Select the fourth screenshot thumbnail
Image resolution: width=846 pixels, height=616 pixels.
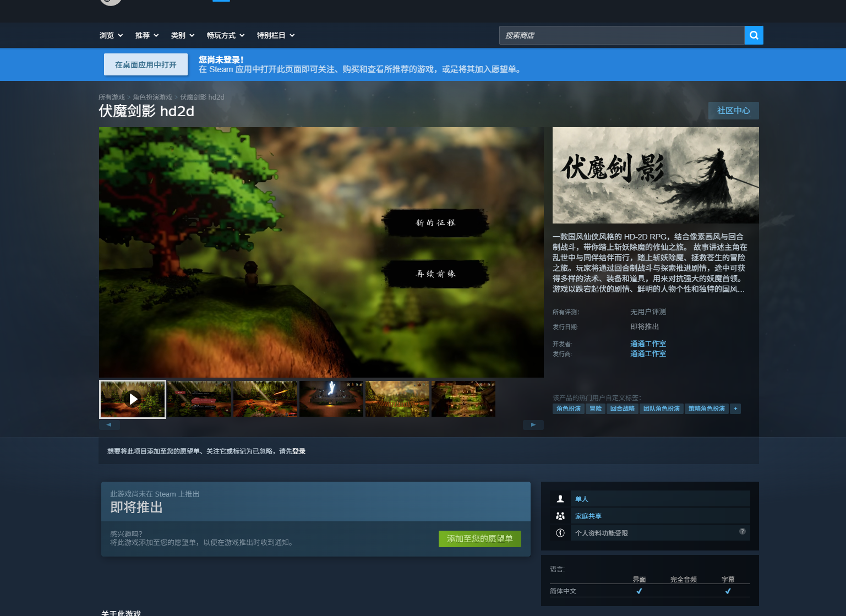coord(331,399)
